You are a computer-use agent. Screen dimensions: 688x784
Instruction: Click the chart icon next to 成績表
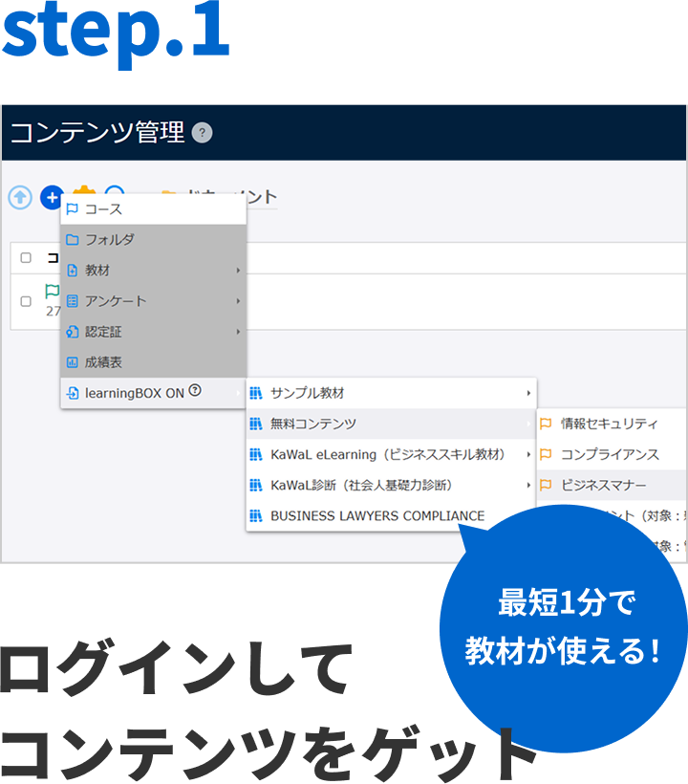point(73,362)
